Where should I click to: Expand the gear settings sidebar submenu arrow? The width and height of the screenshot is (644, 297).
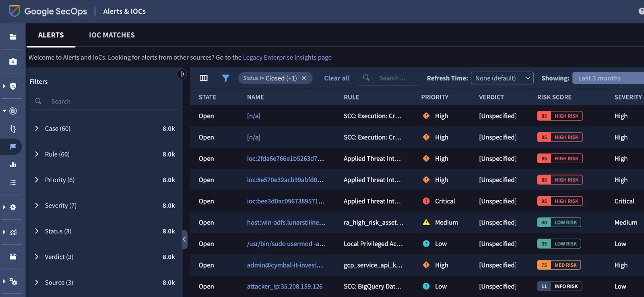coord(4,207)
